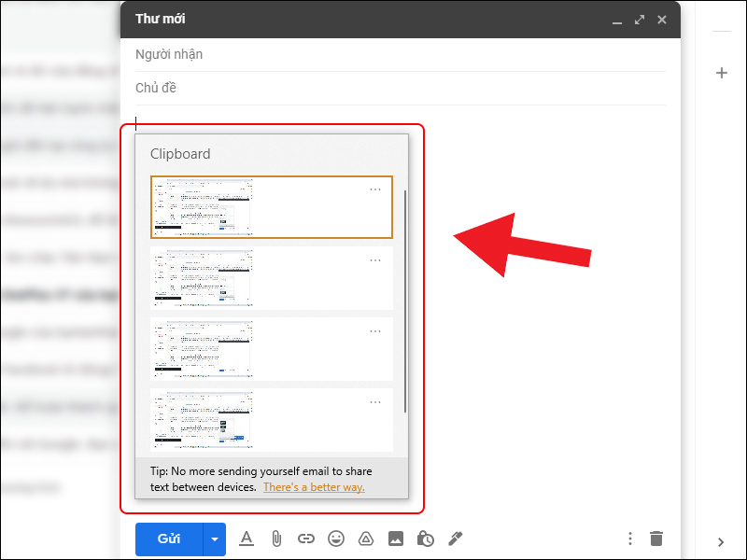
Task: Open more options three-dot menu
Action: (x=629, y=539)
